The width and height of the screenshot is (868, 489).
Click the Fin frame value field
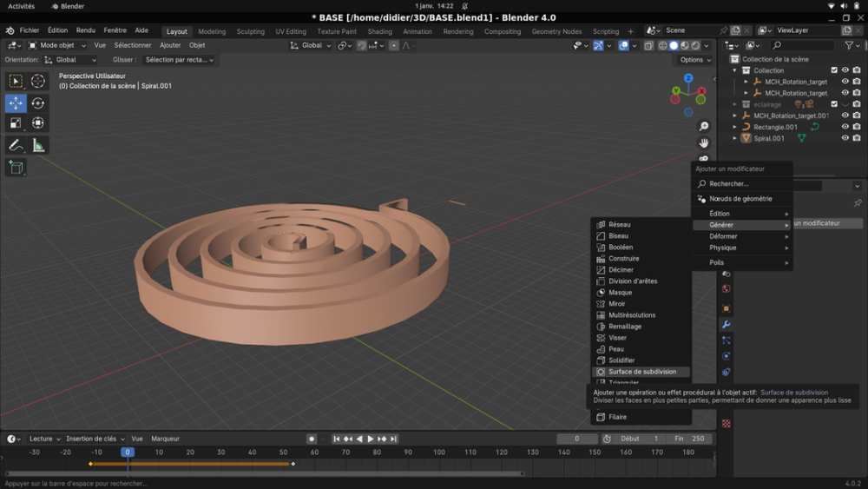[691, 439]
